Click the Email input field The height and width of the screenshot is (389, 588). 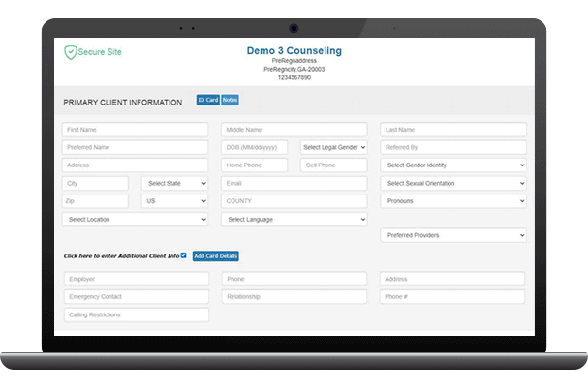[294, 183]
